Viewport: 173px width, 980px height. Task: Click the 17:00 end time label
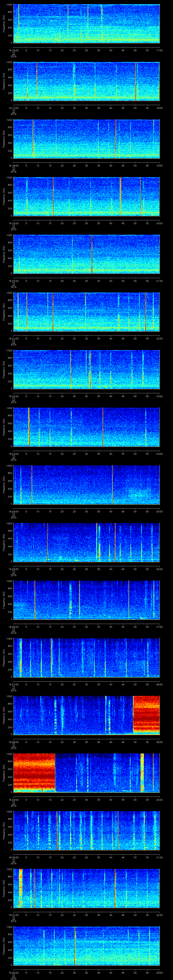[159, 50]
